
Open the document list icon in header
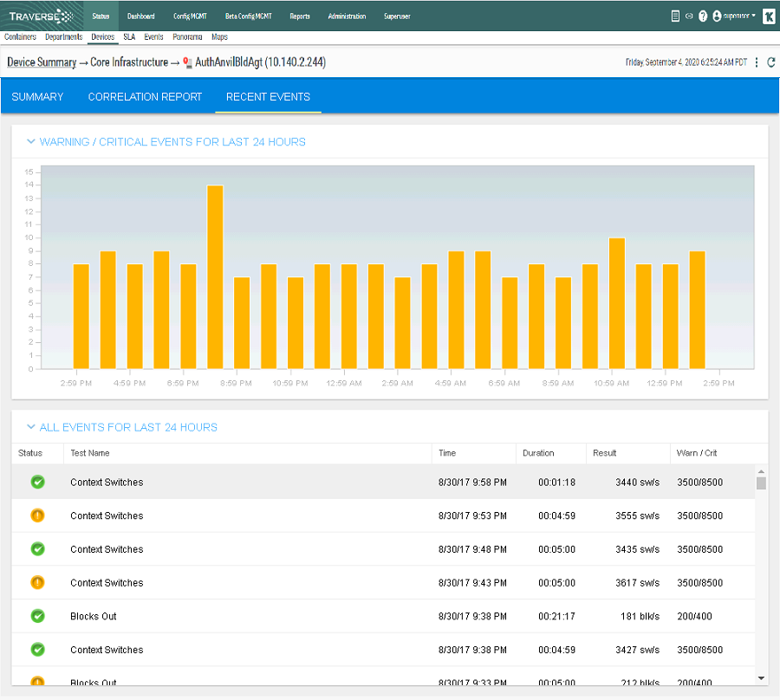point(675,16)
